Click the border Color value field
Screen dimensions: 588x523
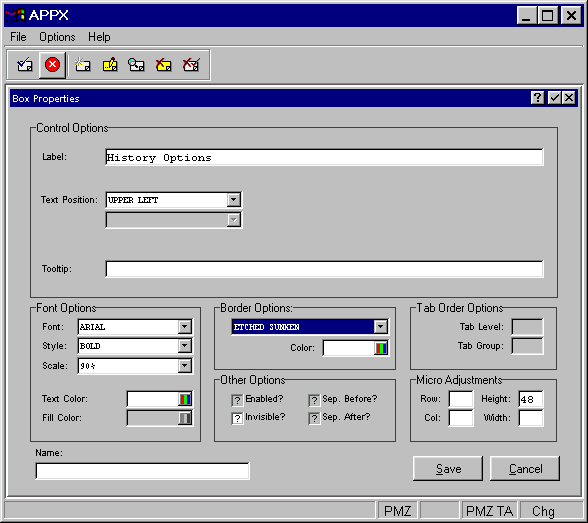pos(348,348)
